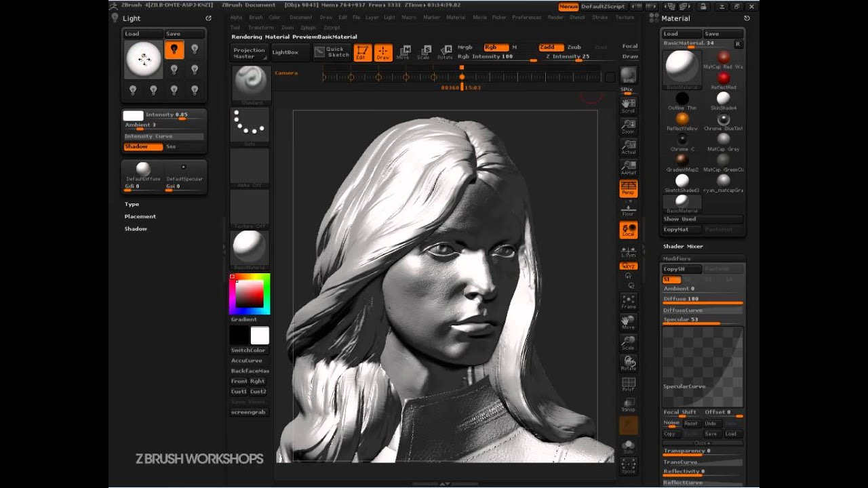Click the Solo mode icon

[x=629, y=447]
